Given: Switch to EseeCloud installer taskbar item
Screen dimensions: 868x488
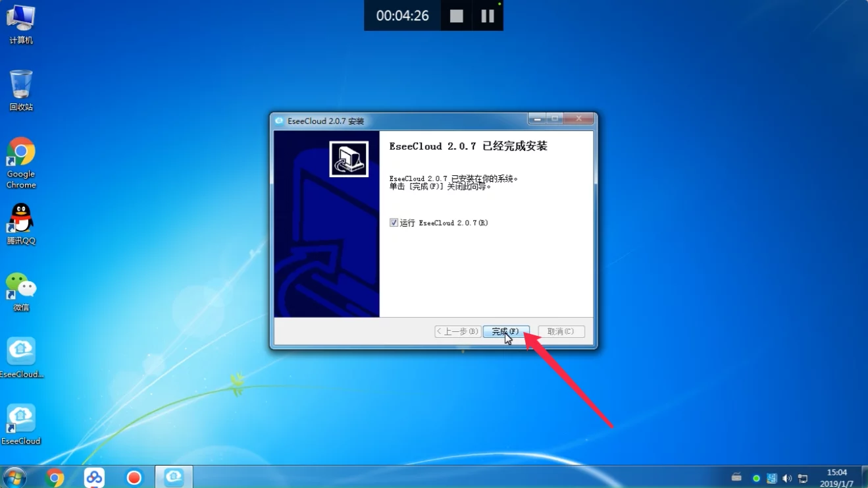Looking at the screenshot, I should (x=174, y=477).
